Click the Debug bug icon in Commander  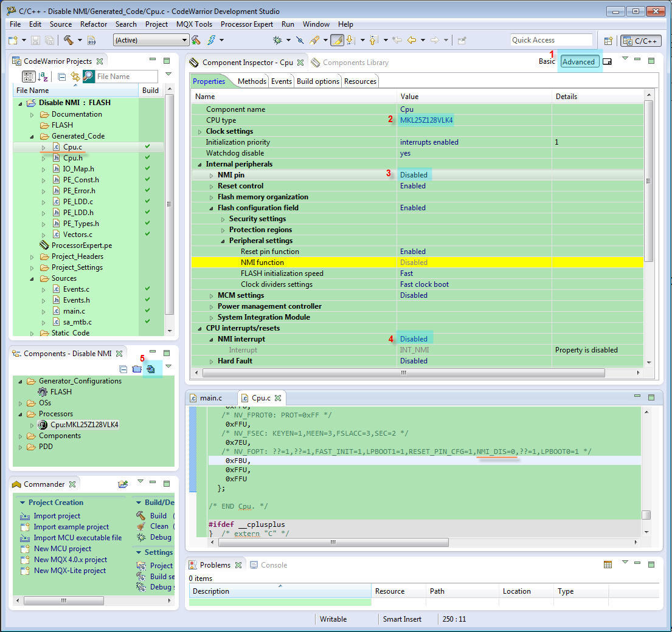click(140, 537)
